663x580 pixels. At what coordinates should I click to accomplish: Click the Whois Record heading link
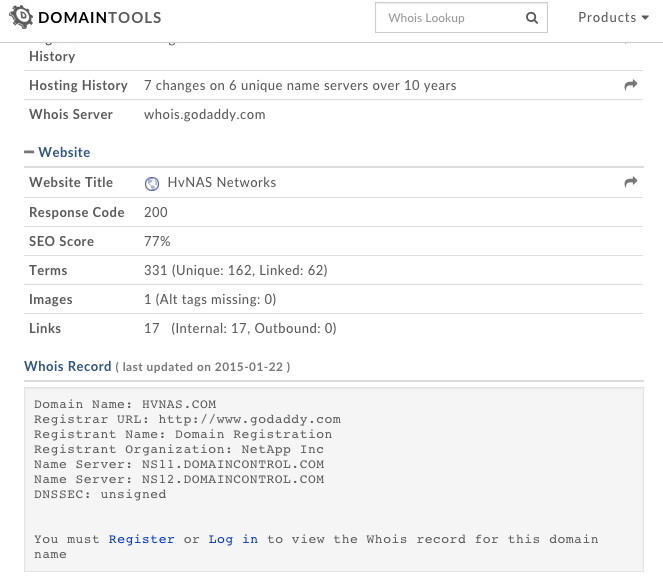point(68,366)
